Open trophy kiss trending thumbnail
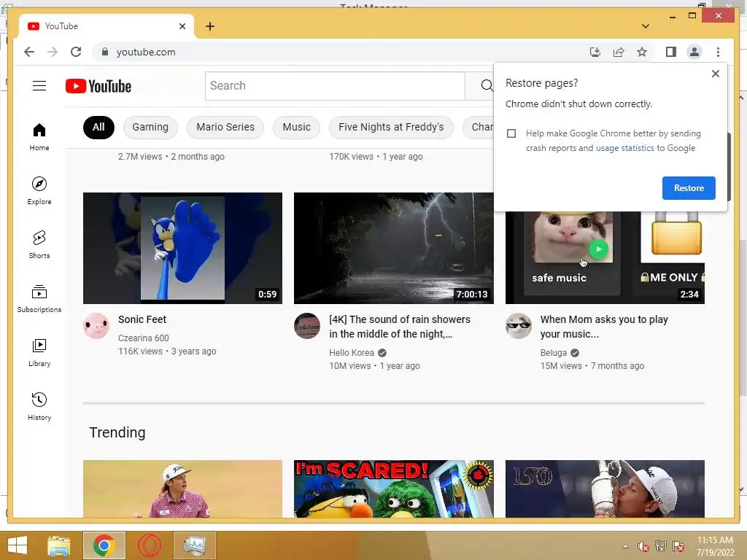 point(605,489)
